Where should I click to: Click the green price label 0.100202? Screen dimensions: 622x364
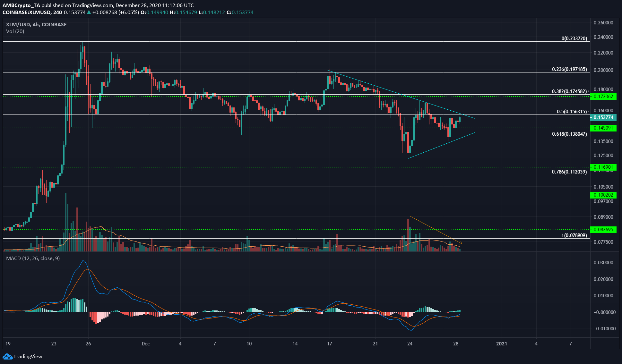pos(603,195)
